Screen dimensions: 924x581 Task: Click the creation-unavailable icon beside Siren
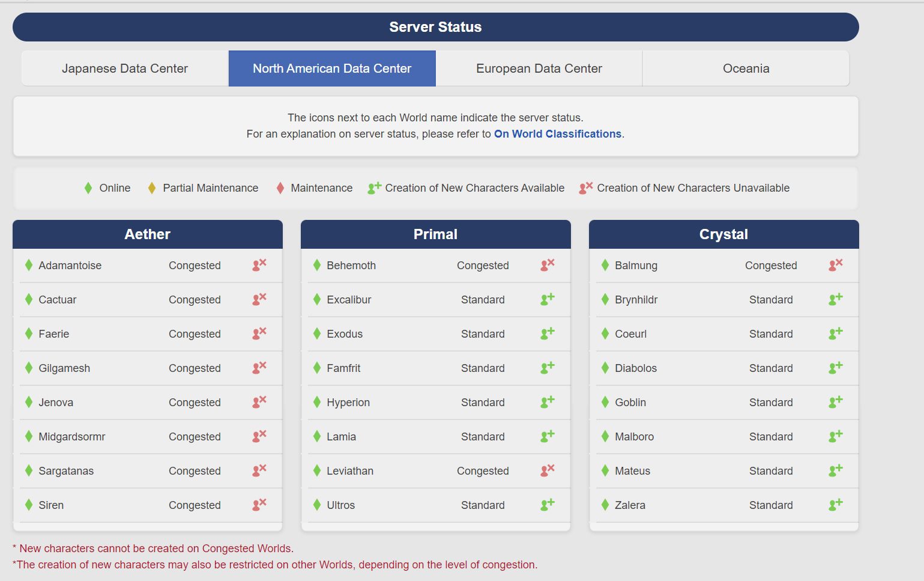259,505
